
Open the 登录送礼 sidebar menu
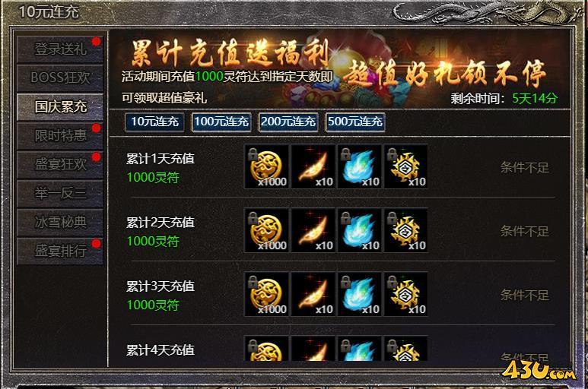(60, 49)
